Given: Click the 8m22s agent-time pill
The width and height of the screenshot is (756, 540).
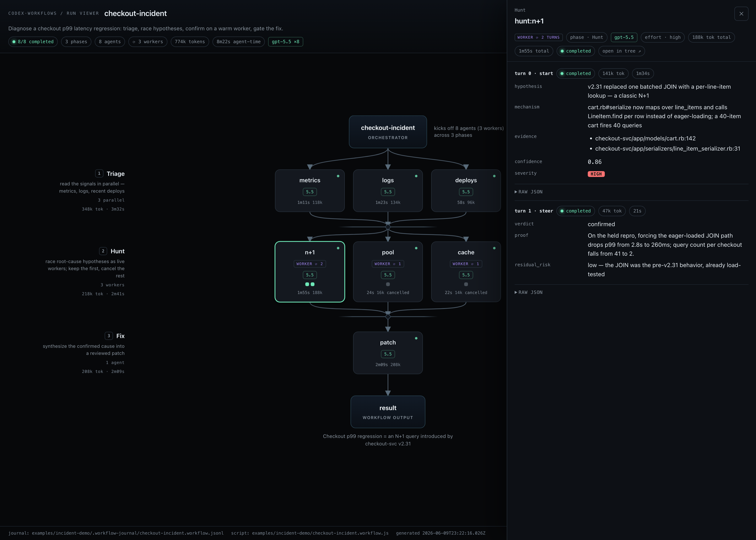Looking at the screenshot, I should pyautogui.click(x=238, y=42).
